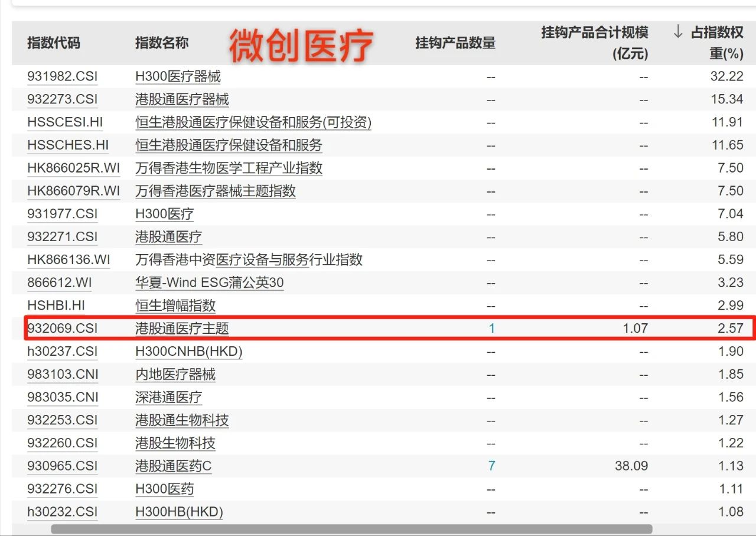Open index code 932276.CSI
The width and height of the screenshot is (756, 536).
tap(62, 489)
